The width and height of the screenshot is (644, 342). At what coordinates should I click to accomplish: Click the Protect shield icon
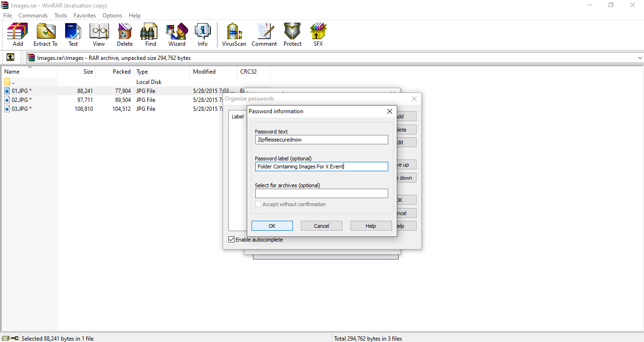click(293, 35)
